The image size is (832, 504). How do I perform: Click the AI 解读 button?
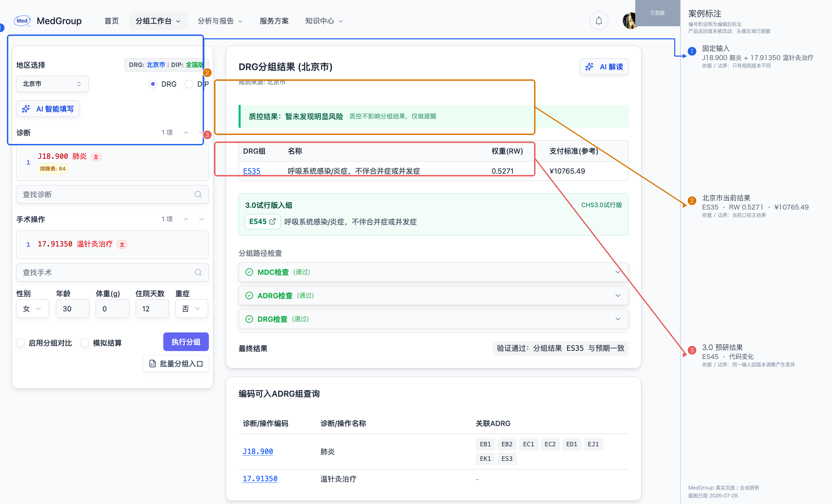(604, 67)
